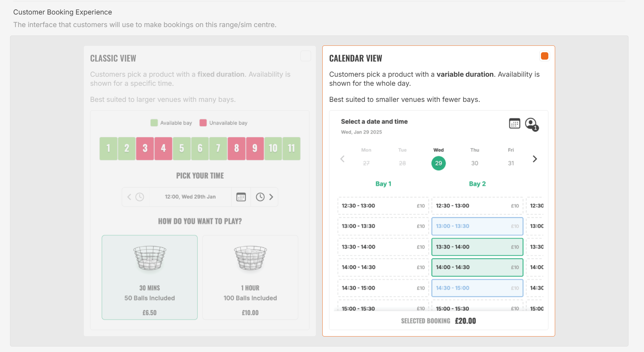Advance Classic time with right chevron
Image resolution: width=644 pixels, height=352 pixels.
(x=271, y=197)
